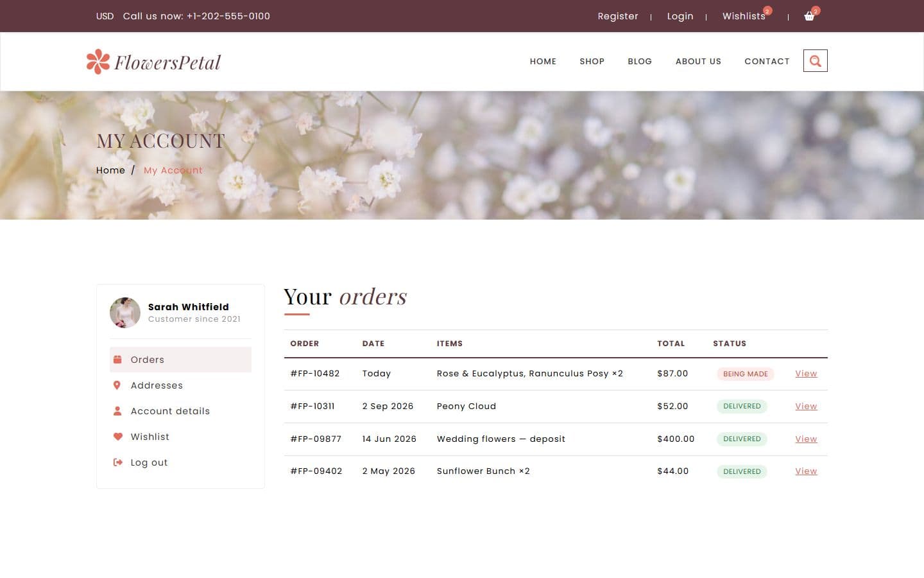Screen dimensions: 924x578
Task: Click the search magnifier icon
Action: point(816,61)
